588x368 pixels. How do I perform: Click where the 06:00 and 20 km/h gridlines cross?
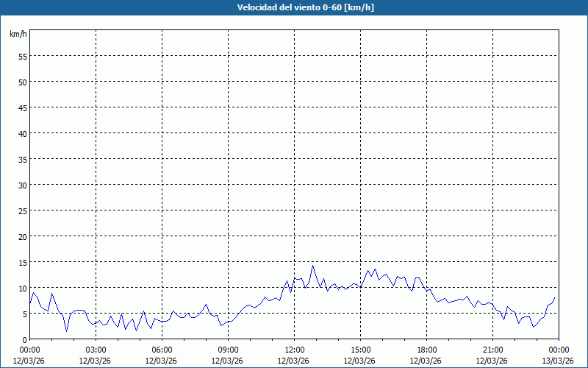(162, 236)
